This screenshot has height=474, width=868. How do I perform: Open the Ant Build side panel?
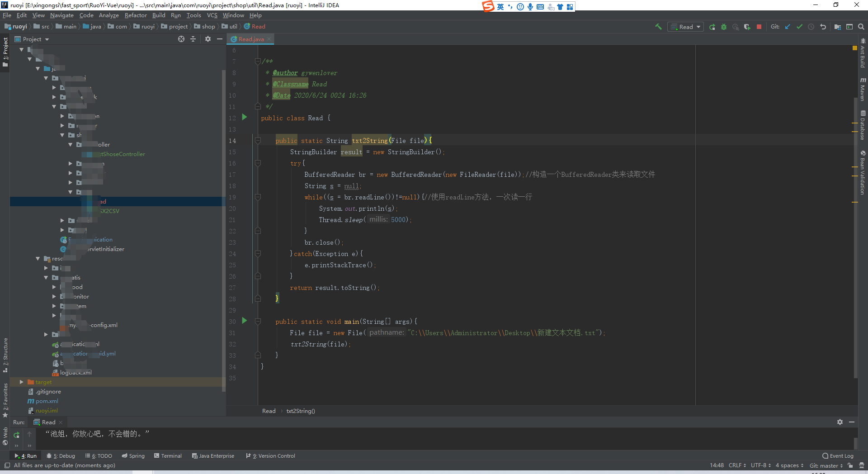[863, 53]
